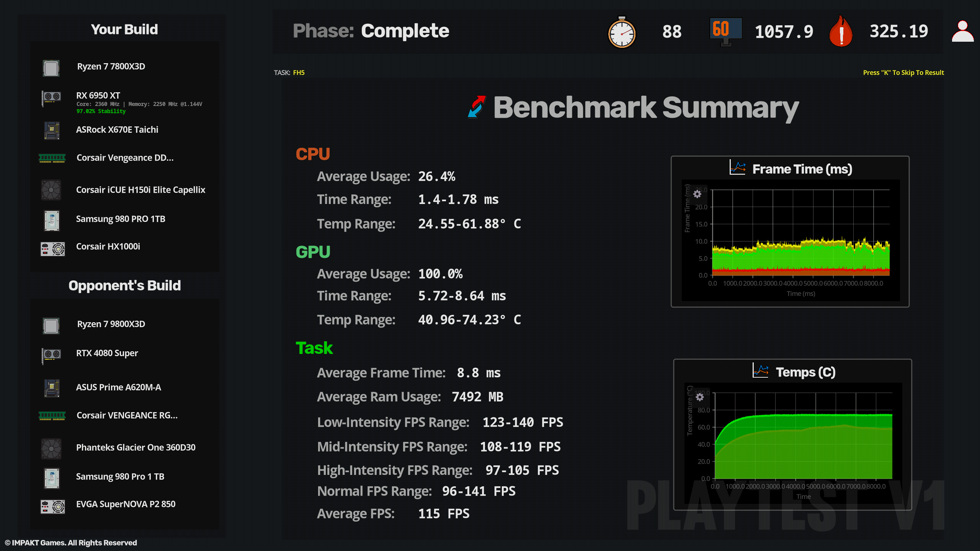Screen dimensions: 980x551
Task: Click the heat flame icon
Action: tap(841, 31)
